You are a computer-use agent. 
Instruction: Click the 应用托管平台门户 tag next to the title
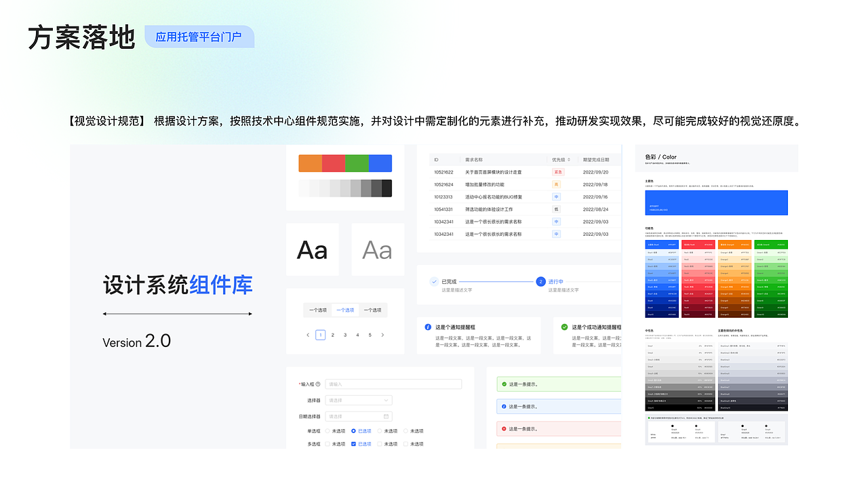click(199, 37)
